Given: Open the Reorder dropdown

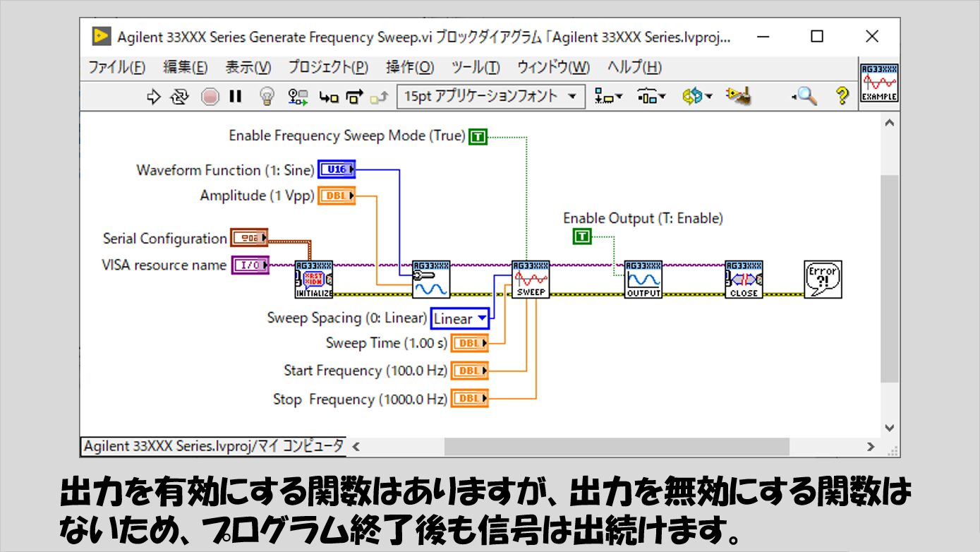Looking at the screenshot, I should pos(697,97).
